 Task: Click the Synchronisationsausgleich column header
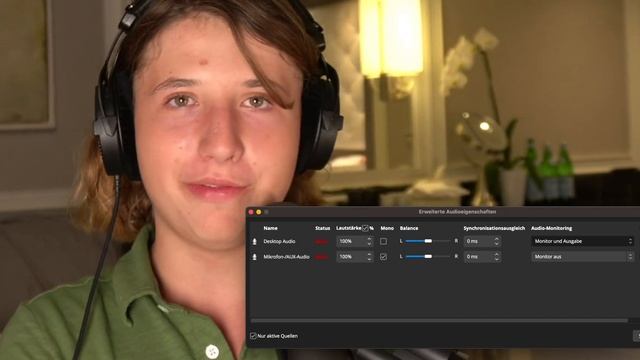(494, 228)
